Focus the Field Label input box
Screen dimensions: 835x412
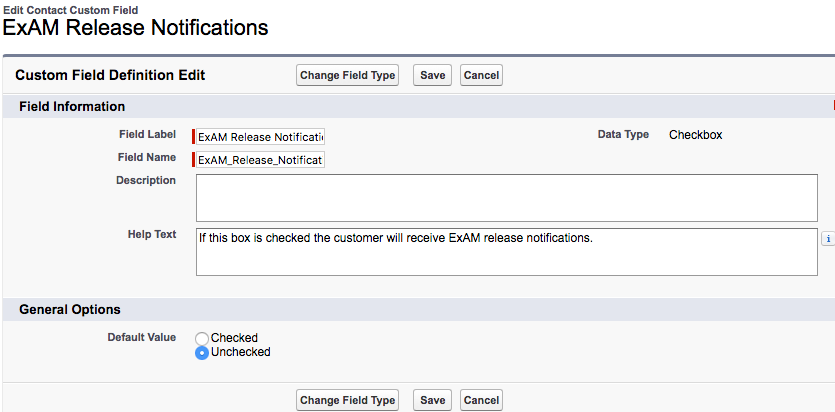(x=260, y=137)
